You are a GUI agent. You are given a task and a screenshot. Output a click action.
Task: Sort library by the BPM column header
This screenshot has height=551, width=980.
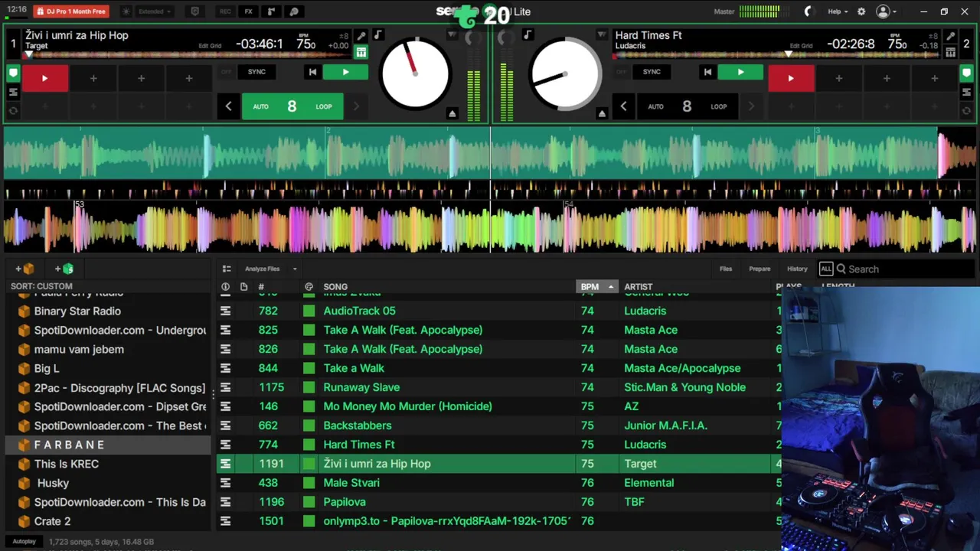(596, 287)
